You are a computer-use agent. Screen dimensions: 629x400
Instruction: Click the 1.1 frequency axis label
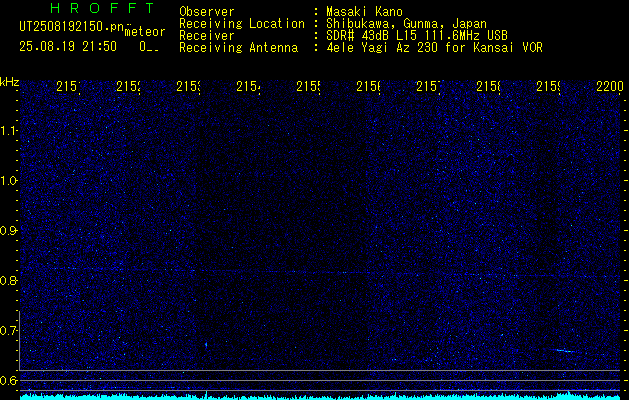click(9, 130)
